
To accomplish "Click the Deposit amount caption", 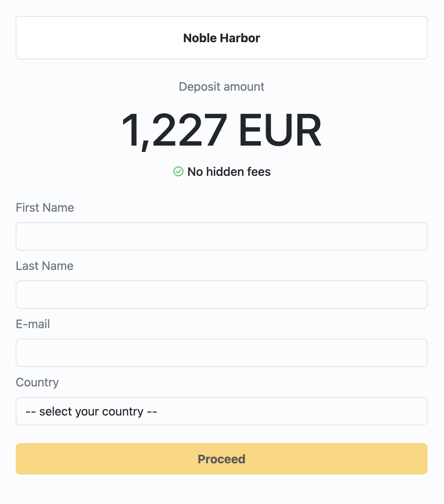I will pyautogui.click(x=222, y=87).
